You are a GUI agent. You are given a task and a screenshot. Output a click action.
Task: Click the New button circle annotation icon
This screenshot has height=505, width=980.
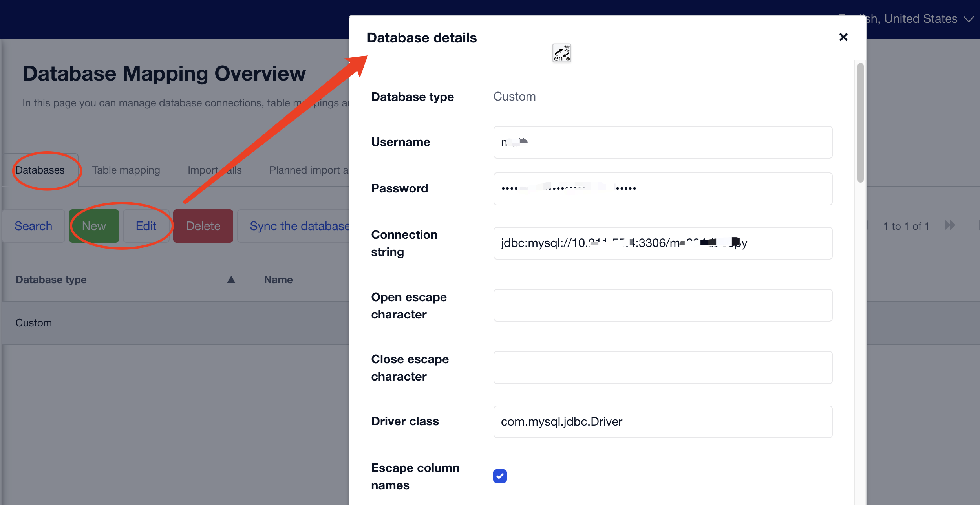(x=93, y=225)
